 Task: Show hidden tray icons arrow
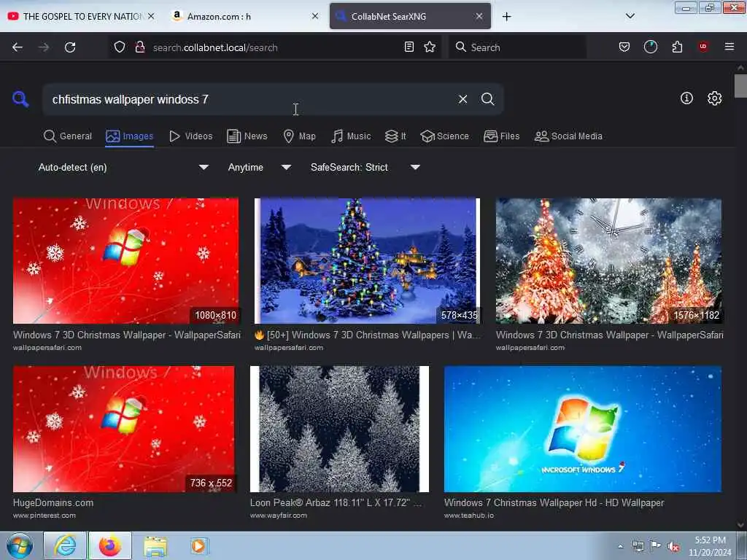[x=620, y=547]
